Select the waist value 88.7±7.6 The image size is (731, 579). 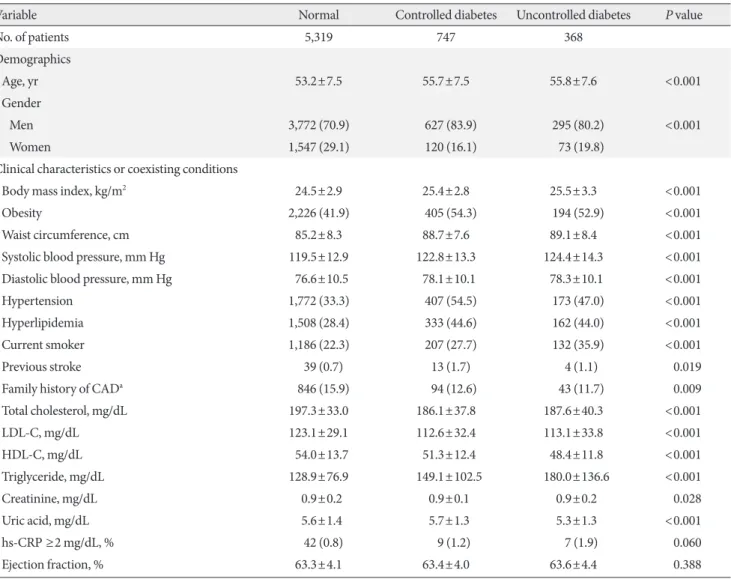(446, 235)
